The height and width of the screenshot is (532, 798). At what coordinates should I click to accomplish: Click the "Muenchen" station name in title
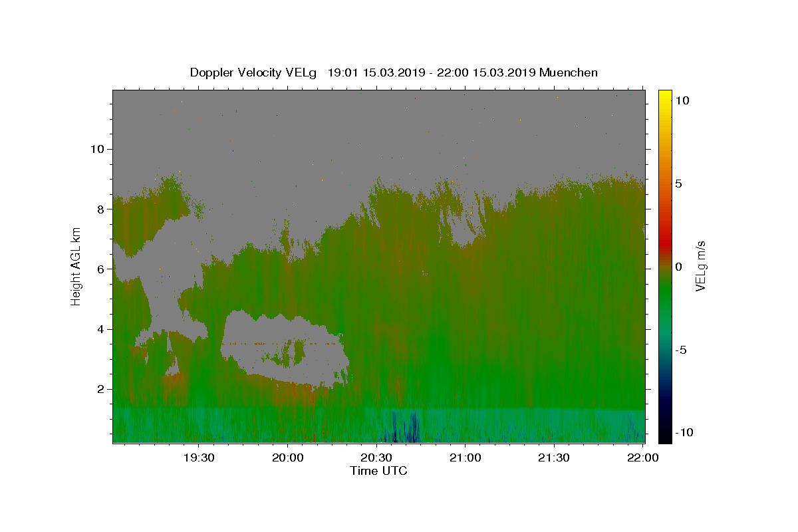click(569, 72)
